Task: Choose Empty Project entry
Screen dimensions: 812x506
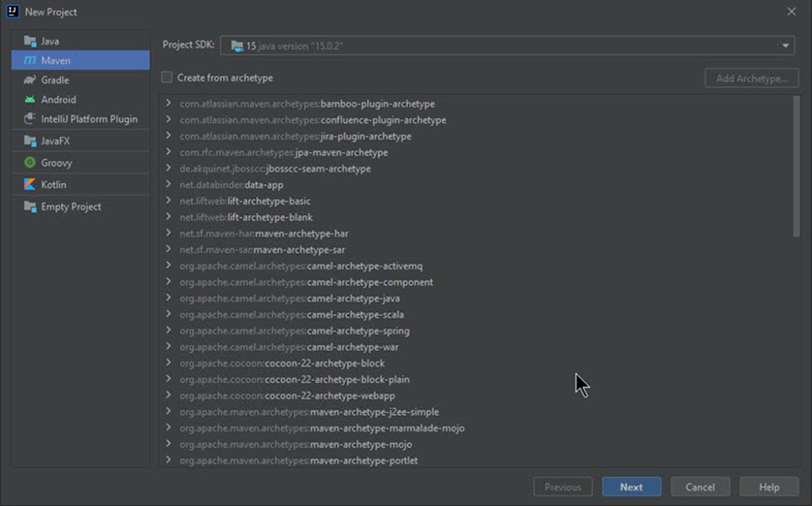Action: coord(80,206)
